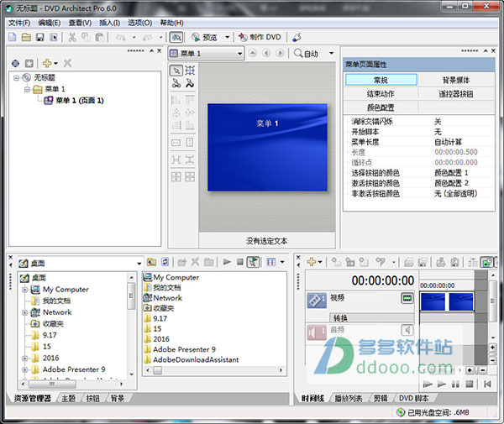
Task: Click the Cut scissors icon
Action: pos(72,37)
